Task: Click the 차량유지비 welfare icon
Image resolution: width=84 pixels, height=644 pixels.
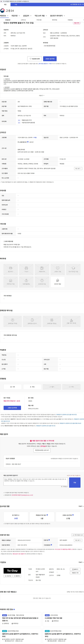Action: tap(42, 270)
